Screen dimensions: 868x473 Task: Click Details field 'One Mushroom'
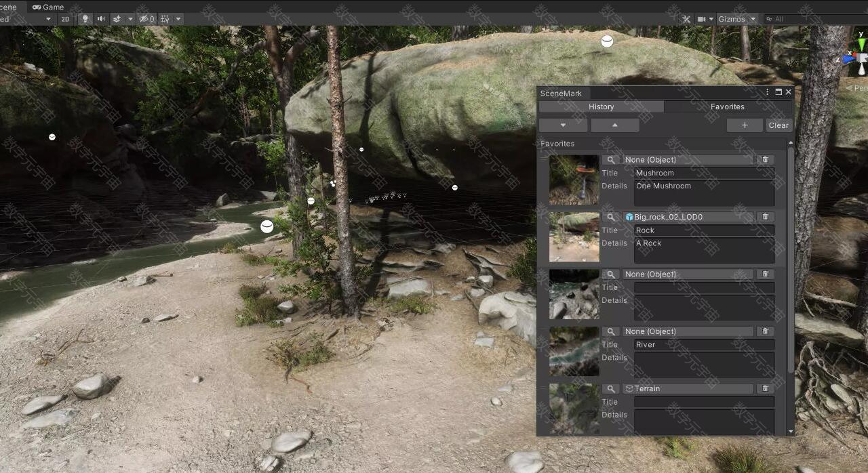tap(704, 193)
